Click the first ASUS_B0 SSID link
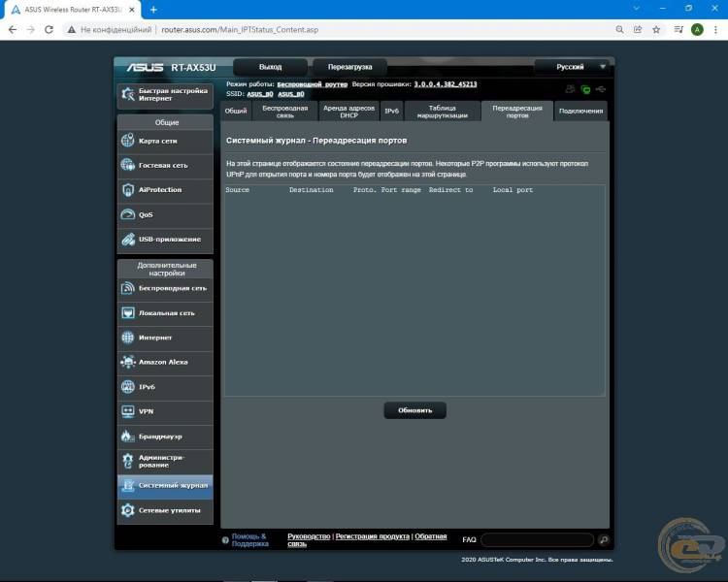Screen dimensions: 728x582 (260, 94)
